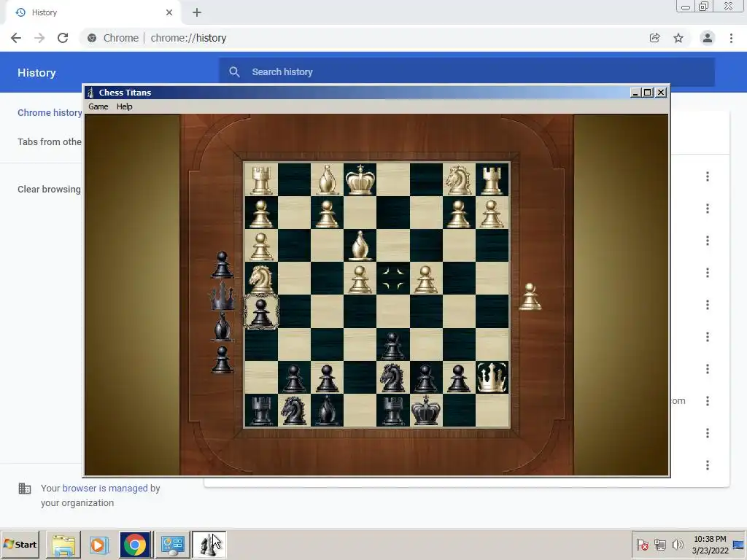This screenshot has height=560, width=747.
Task: Select the black knight on the bottom row
Action: [x=294, y=410]
